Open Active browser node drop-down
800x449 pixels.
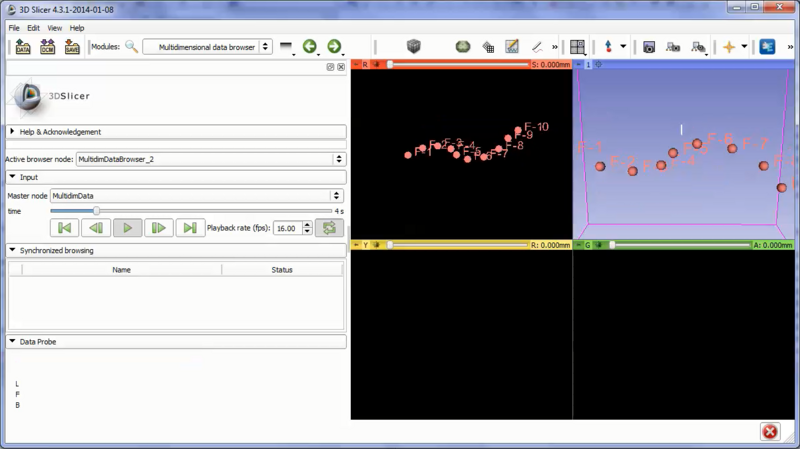(211, 159)
